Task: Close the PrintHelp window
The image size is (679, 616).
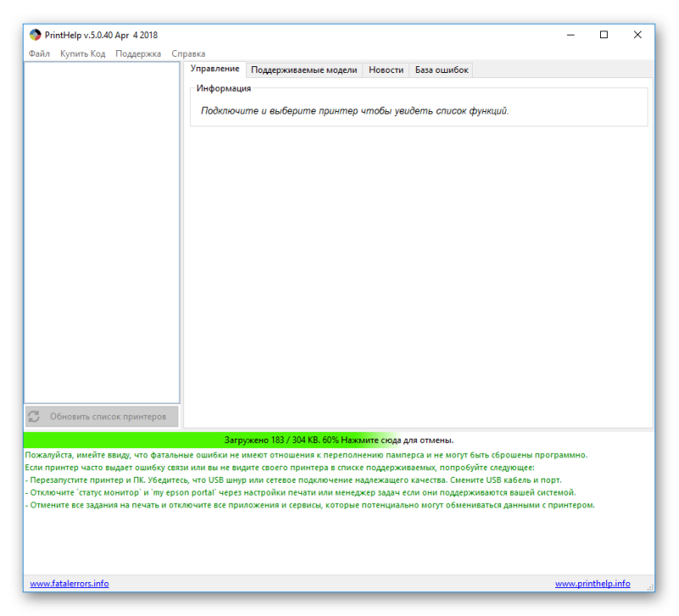Action: point(637,35)
